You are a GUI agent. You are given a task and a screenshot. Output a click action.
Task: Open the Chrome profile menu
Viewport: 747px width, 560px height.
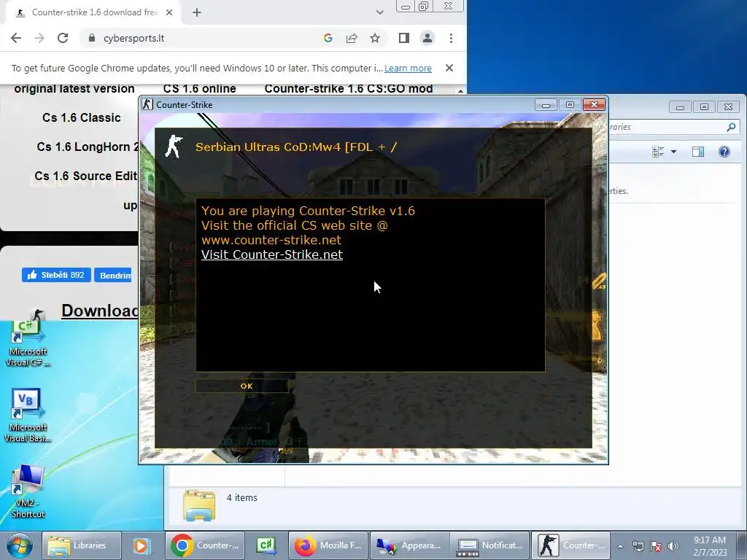(427, 38)
